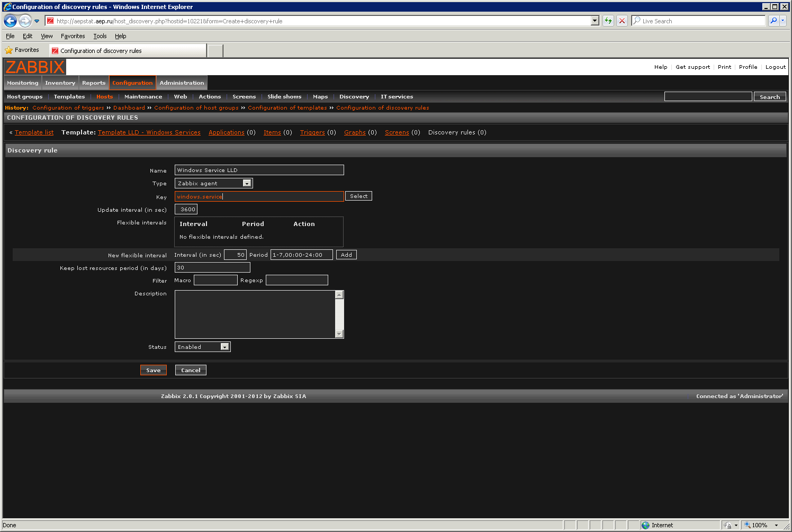Open the Tools menu
The width and height of the screenshot is (792, 532).
100,36
